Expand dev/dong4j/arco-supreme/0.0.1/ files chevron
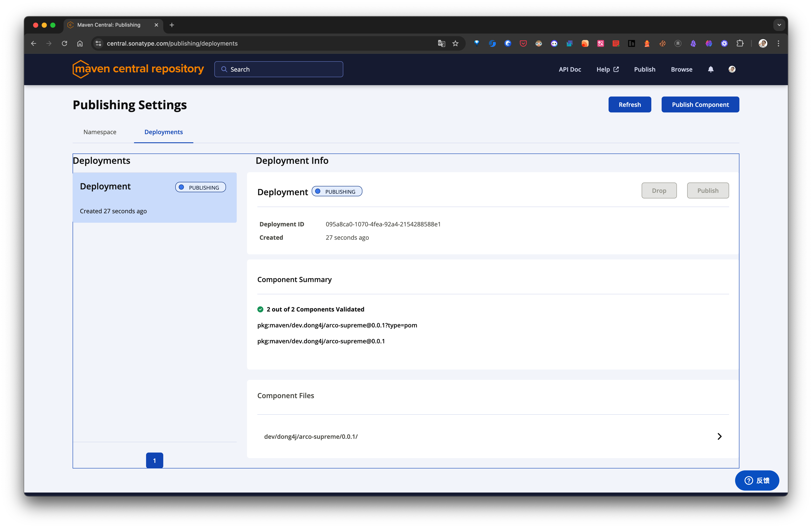 point(720,436)
